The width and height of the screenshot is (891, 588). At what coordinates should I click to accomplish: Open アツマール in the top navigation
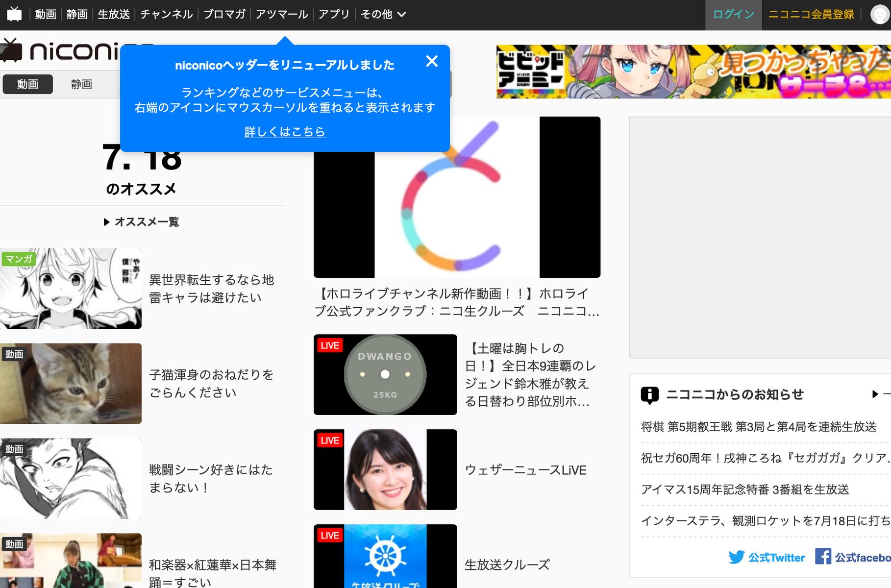pos(282,14)
